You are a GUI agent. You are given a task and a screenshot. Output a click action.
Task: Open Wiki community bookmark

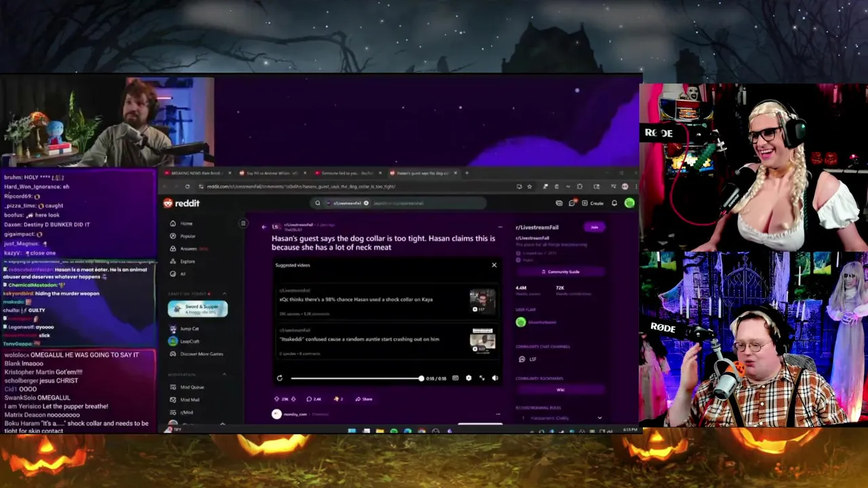(x=560, y=390)
